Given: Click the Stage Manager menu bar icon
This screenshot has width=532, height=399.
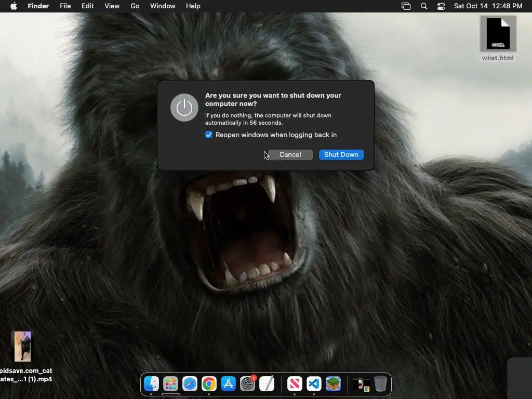Looking at the screenshot, I should click(406, 6).
